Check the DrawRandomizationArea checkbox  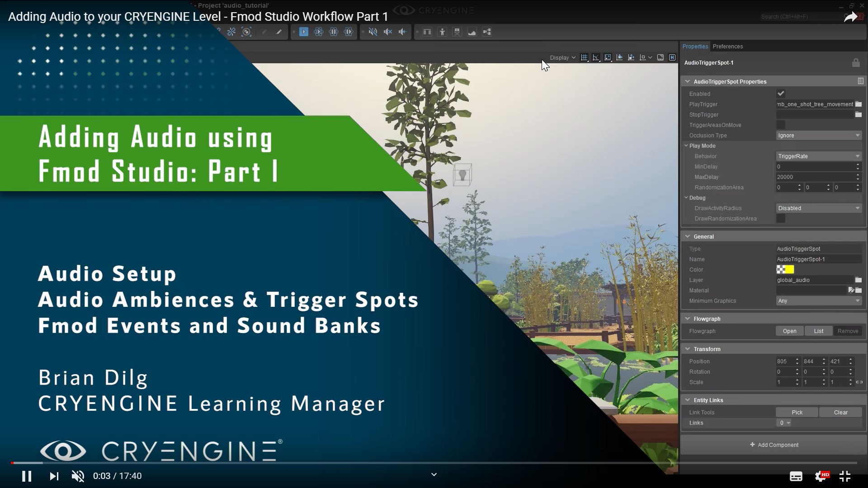click(x=781, y=218)
